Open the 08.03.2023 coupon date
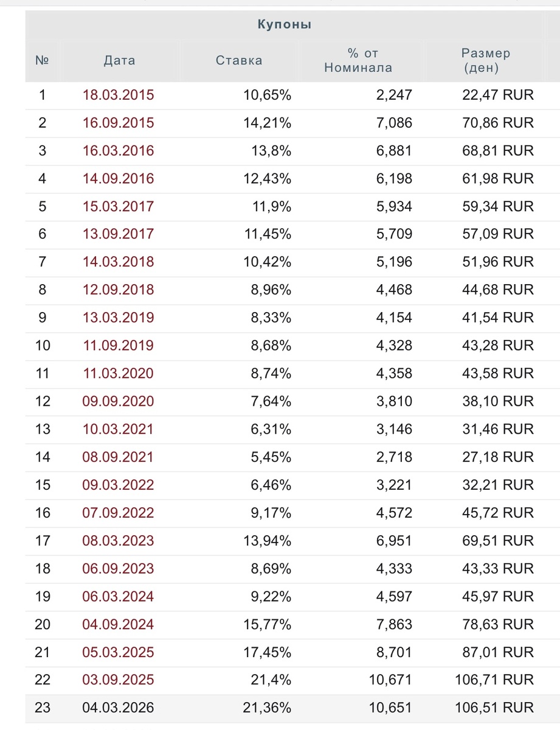This screenshot has height=730, width=560. click(x=119, y=541)
